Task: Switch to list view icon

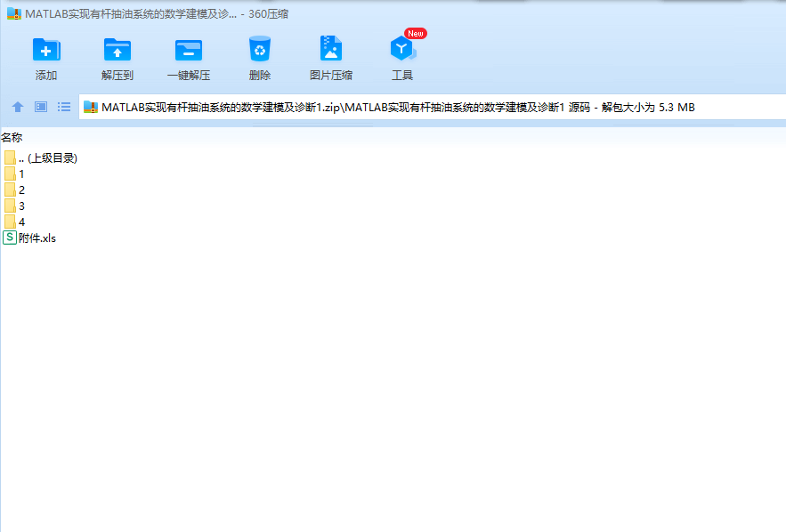Action: (x=64, y=107)
